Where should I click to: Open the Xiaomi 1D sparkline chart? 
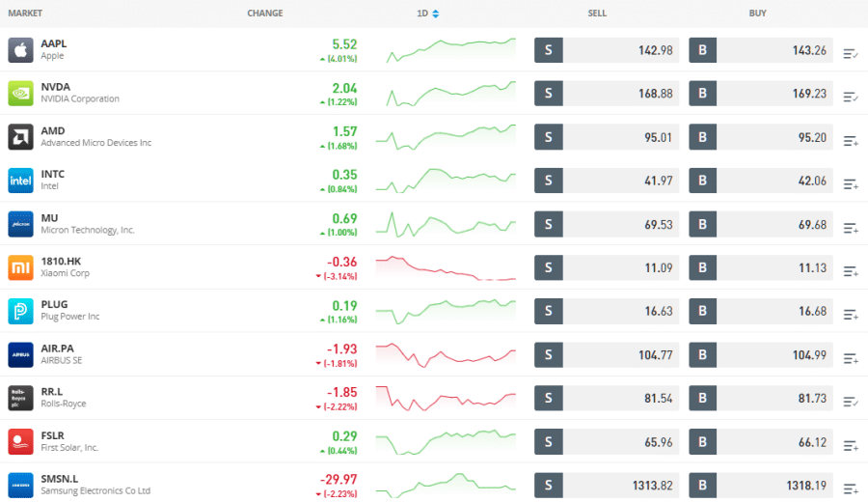(446, 267)
